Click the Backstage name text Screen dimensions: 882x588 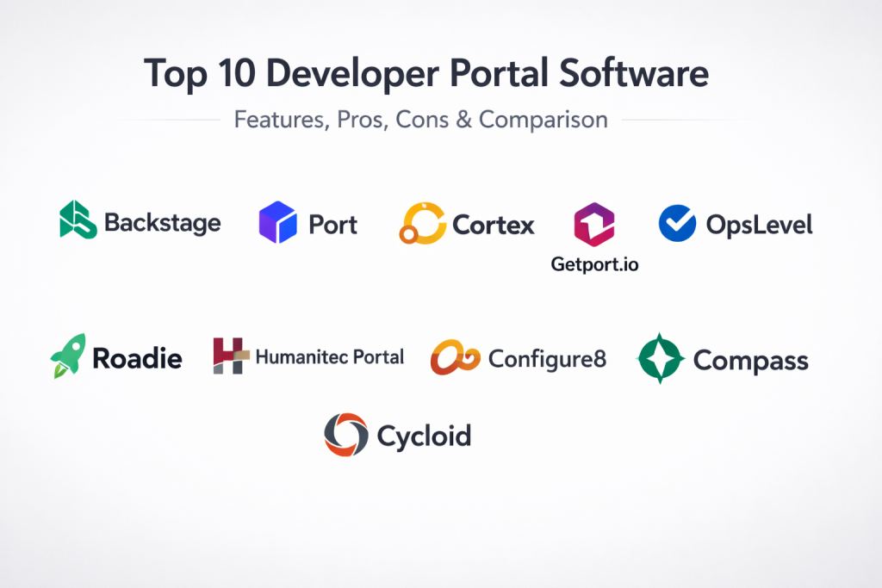tap(162, 223)
